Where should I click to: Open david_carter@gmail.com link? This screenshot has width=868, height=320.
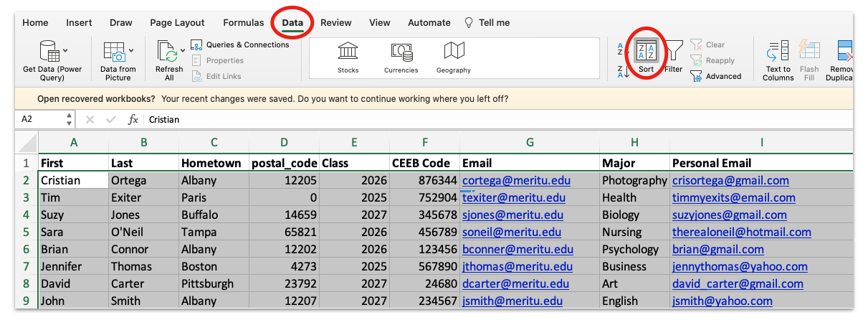[x=736, y=283]
